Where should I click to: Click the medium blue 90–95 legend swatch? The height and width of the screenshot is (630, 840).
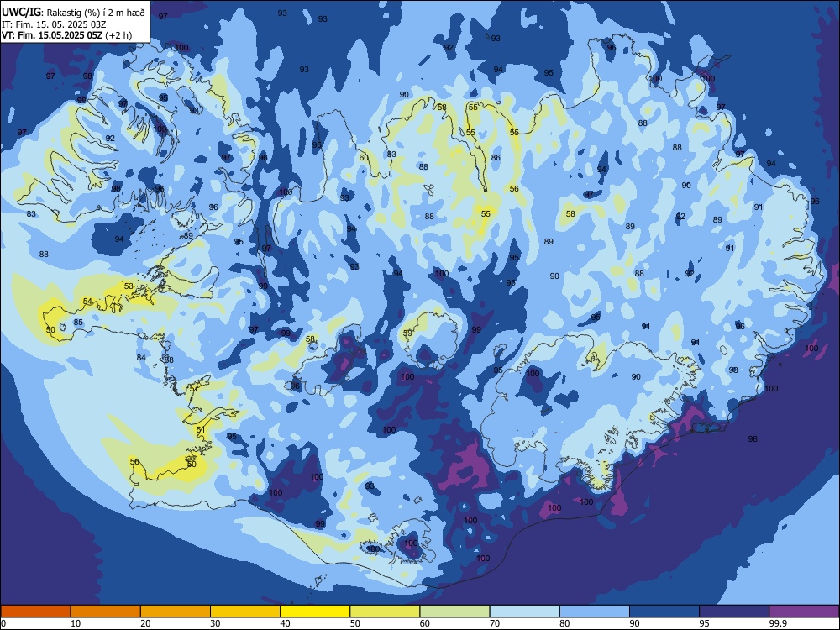coord(664,612)
